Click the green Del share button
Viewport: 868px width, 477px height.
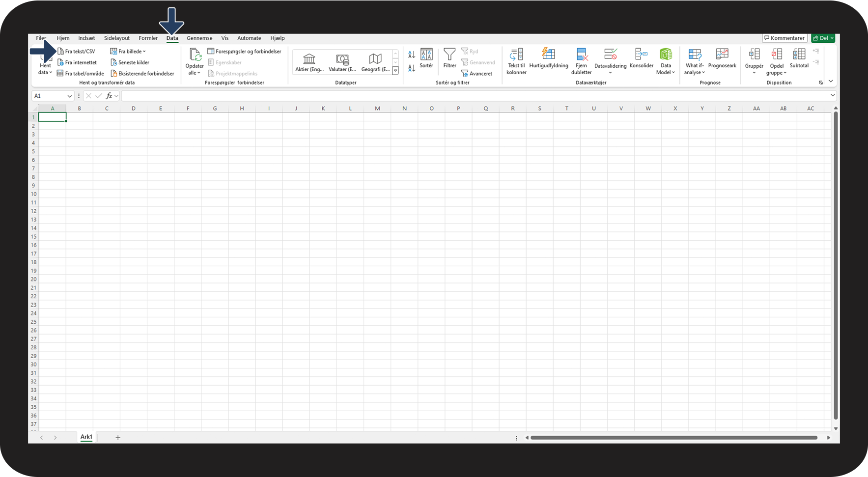(x=823, y=38)
